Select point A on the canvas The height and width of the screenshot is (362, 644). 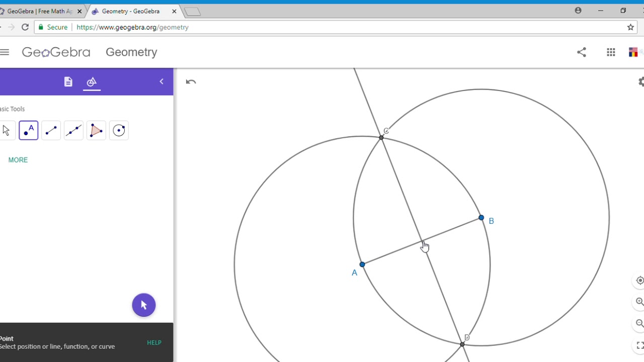coord(362,264)
